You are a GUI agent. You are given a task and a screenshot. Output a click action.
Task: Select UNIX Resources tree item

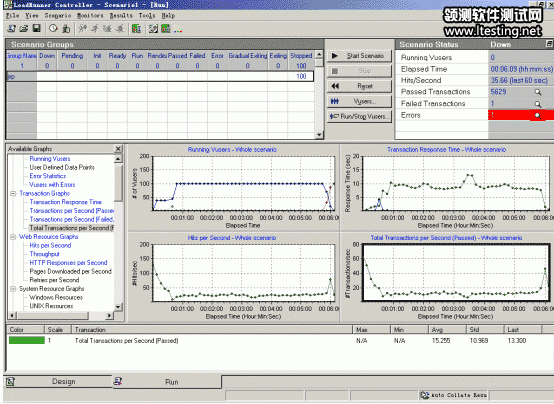tap(51, 306)
